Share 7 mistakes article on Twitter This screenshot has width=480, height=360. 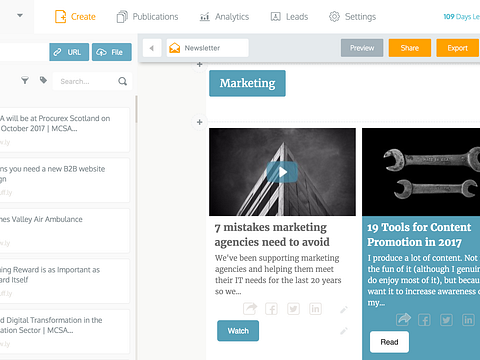coord(293,309)
